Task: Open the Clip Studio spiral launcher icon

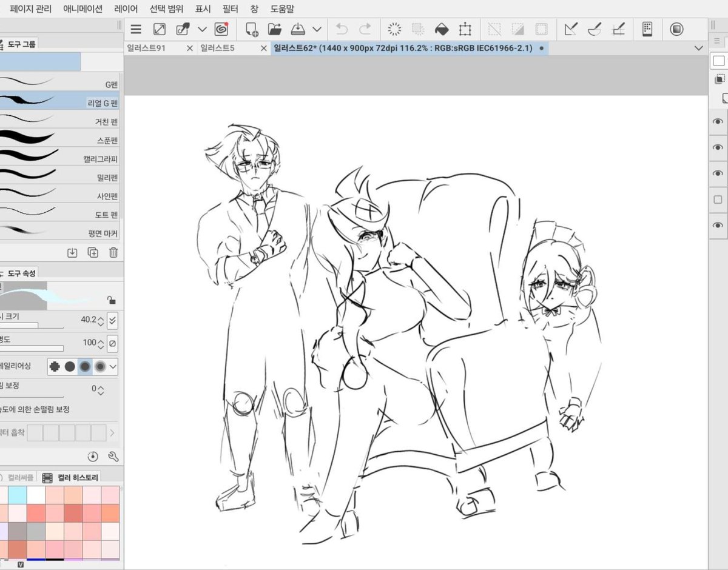Action: click(221, 29)
